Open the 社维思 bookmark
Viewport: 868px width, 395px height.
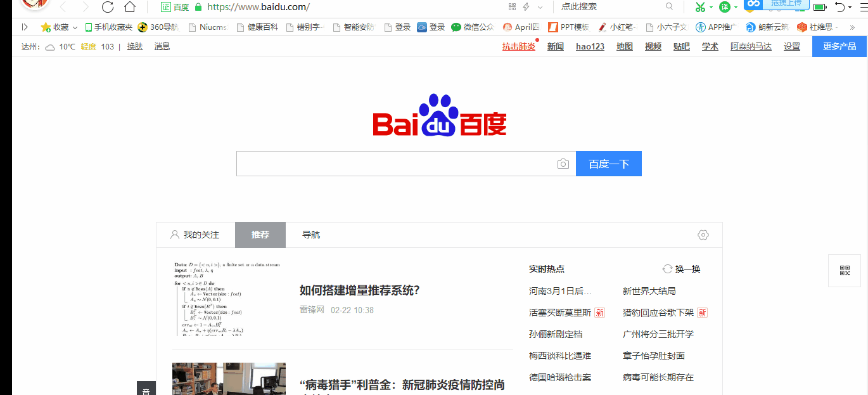click(818, 27)
